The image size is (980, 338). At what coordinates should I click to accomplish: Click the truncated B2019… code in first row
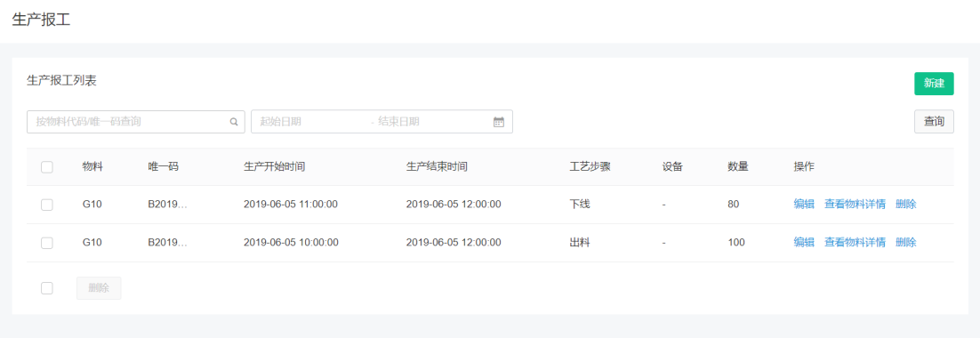tap(167, 205)
